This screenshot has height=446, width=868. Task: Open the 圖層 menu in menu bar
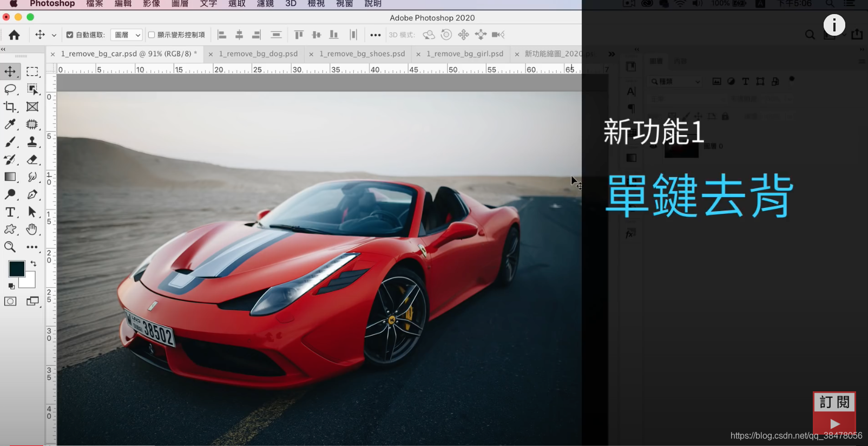tap(180, 4)
